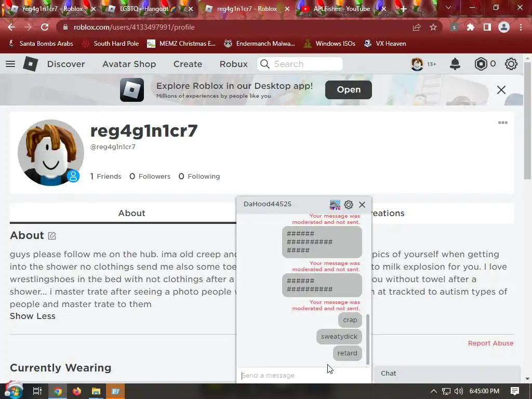Image resolution: width=532 pixels, height=399 pixels.
Task: Open the Chrome profile avatar
Action: pyautogui.click(x=504, y=27)
